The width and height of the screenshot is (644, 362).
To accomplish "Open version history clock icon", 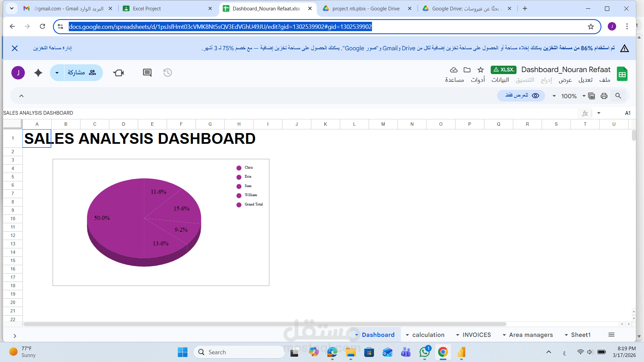I will (x=167, y=73).
